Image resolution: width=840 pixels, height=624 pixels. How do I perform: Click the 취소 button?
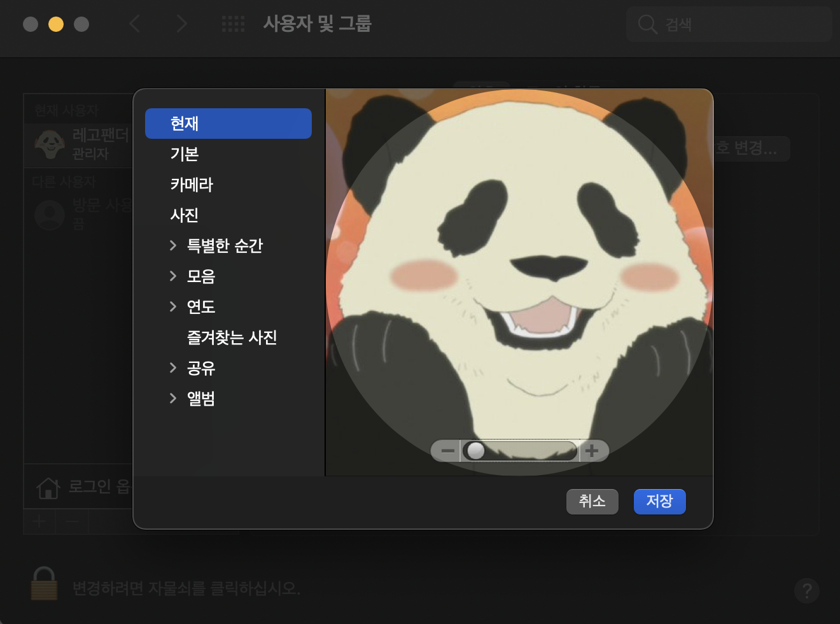(x=592, y=502)
